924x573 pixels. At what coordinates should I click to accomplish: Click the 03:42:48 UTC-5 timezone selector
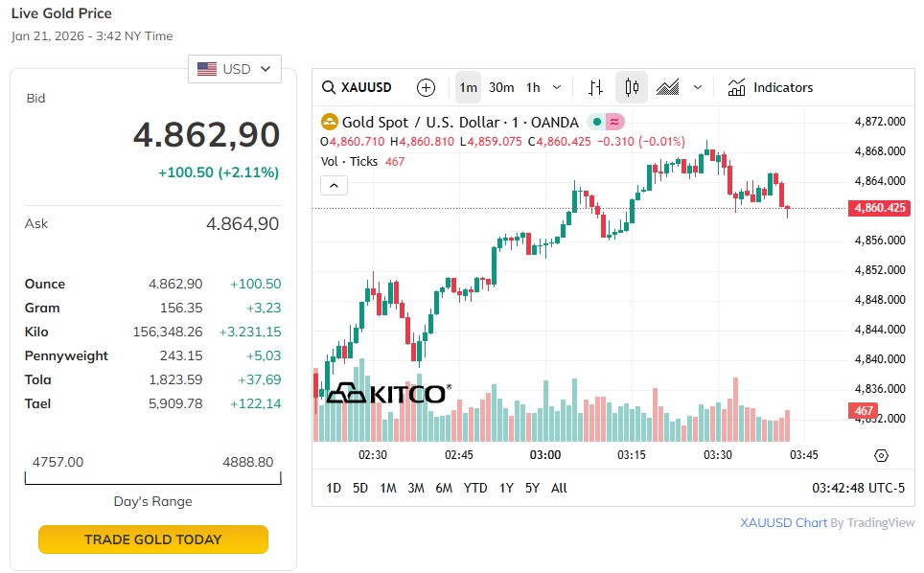(858, 488)
